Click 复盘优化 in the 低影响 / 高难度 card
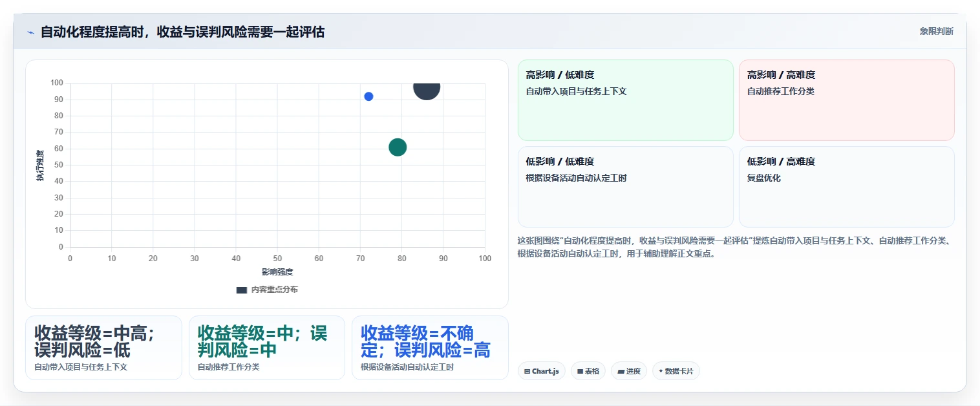The height and width of the screenshot is (406, 980). click(x=764, y=178)
